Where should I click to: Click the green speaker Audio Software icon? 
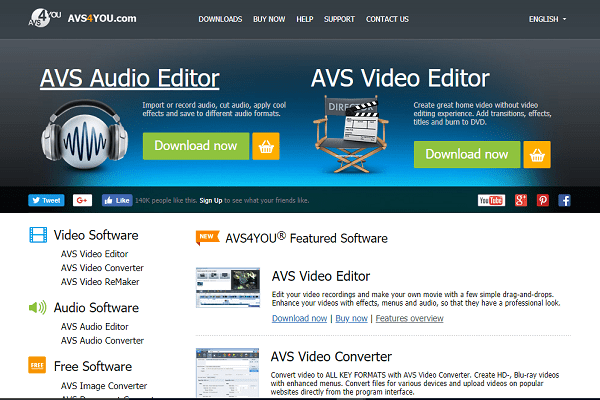coord(38,307)
